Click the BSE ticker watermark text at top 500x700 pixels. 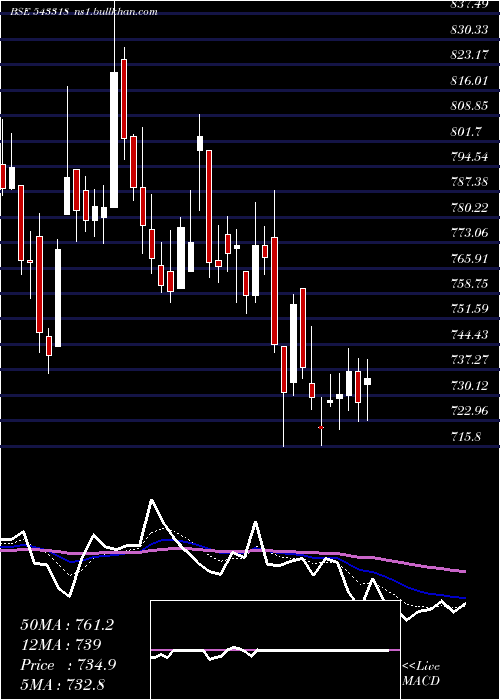click(x=84, y=12)
